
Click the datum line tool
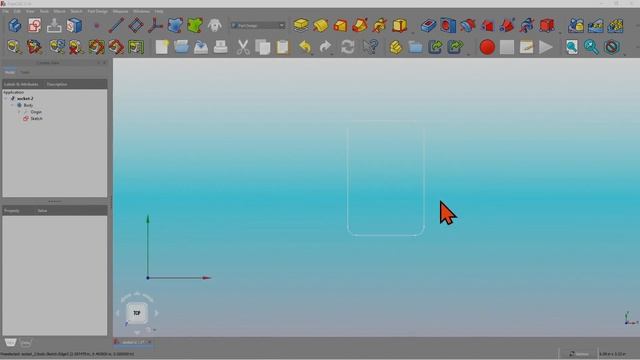click(x=116, y=25)
